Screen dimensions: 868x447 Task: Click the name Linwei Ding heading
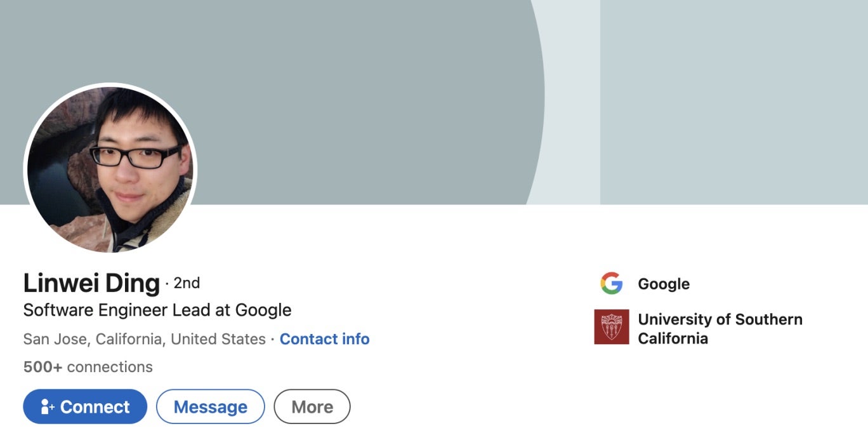pos(91,283)
